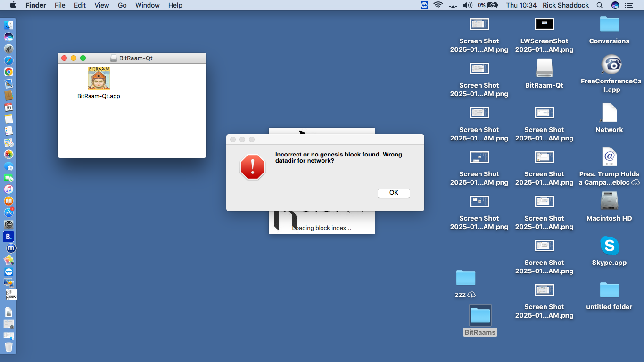Open the blue B. app in Dock
Image resolution: width=644 pixels, height=362 pixels.
pyautogui.click(x=8, y=236)
